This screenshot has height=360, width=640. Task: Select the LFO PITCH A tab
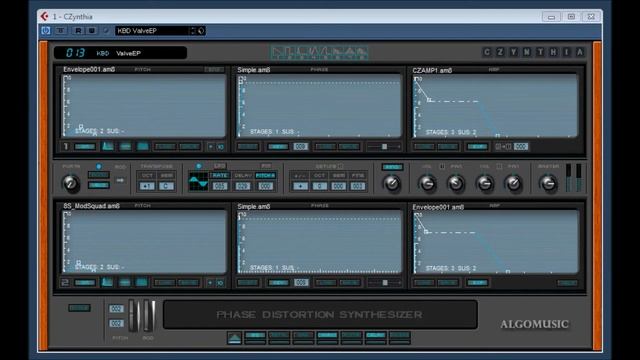pyautogui.click(x=265, y=176)
